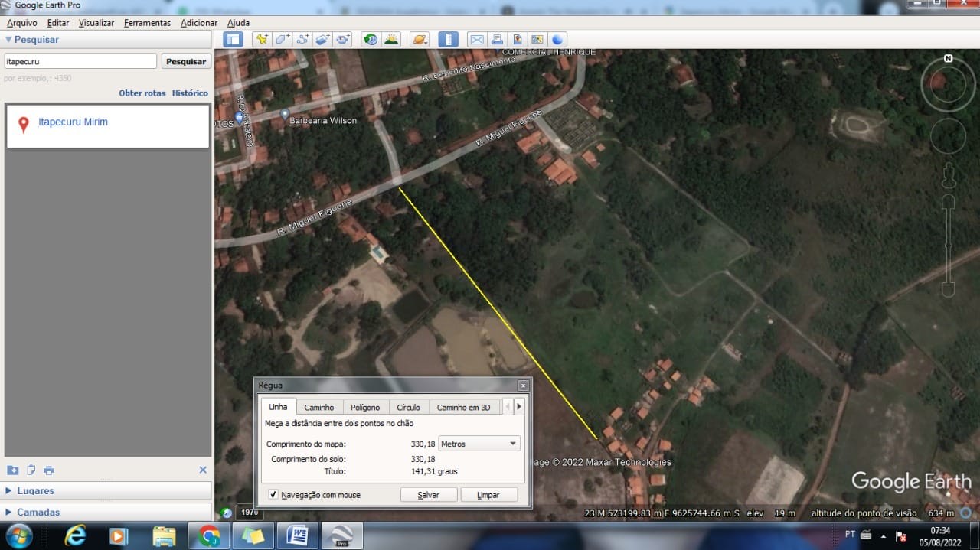980x550 pixels.
Task: Click the email envelope toolbar icon
Action: 476,40
